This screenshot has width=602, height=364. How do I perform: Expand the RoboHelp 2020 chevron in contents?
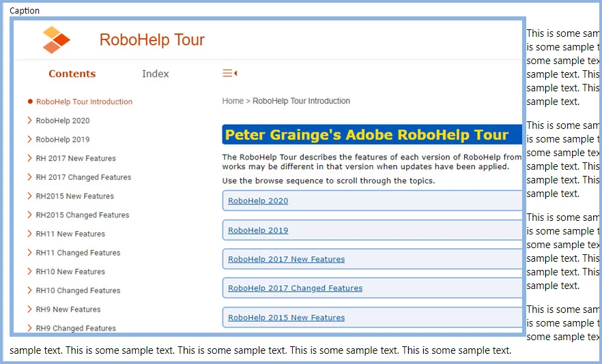(29, 121)
